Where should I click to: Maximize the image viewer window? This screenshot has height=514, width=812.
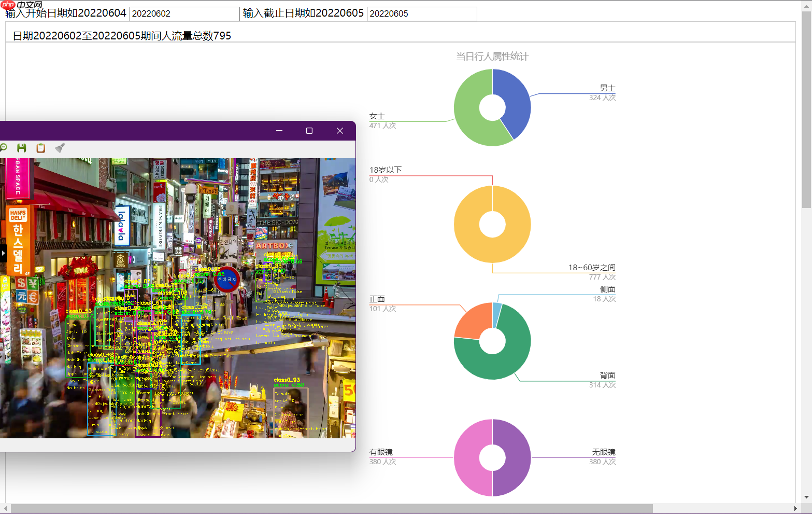click(309, 131)
